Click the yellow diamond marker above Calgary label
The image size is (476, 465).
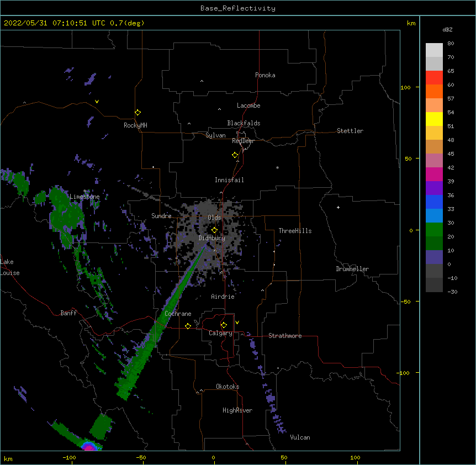tap(224, 325)
